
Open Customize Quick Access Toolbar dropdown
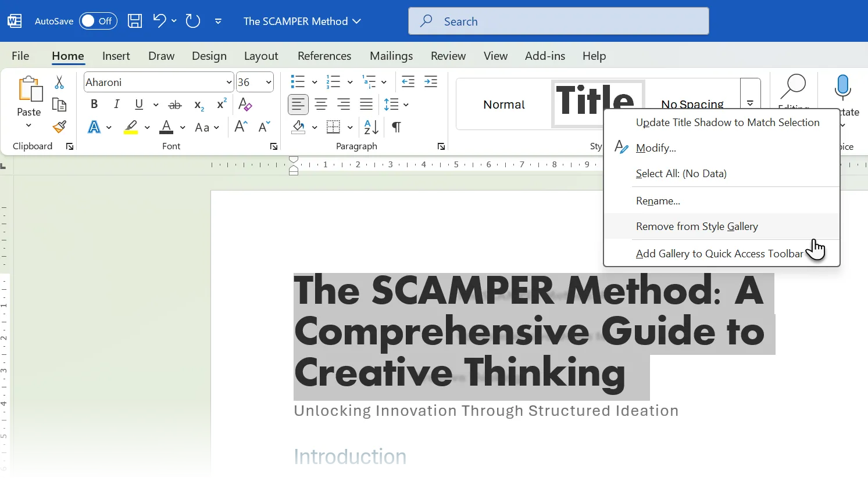218,21
